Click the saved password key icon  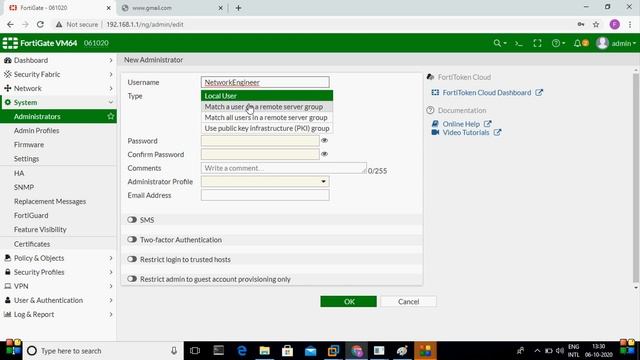pyautogui.click(x=580, y=24)
